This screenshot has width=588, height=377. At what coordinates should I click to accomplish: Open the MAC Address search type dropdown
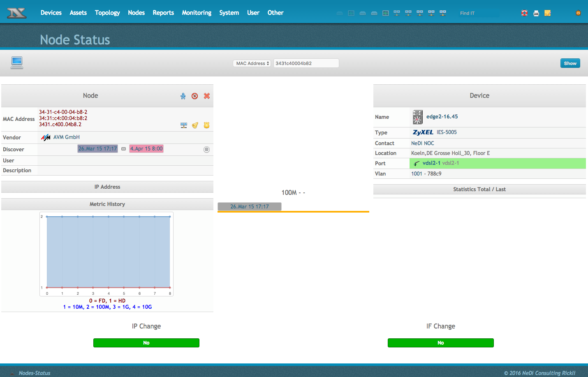click(252, 63)
